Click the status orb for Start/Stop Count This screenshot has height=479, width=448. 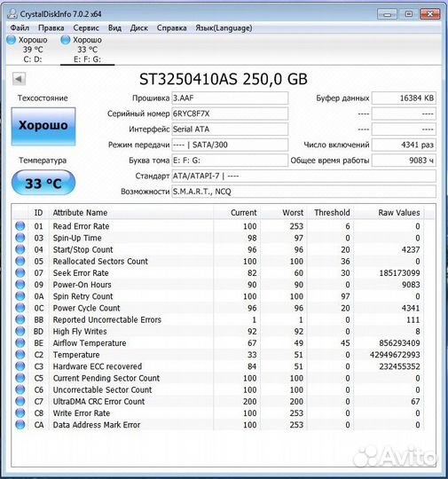(x=20, y=249)
